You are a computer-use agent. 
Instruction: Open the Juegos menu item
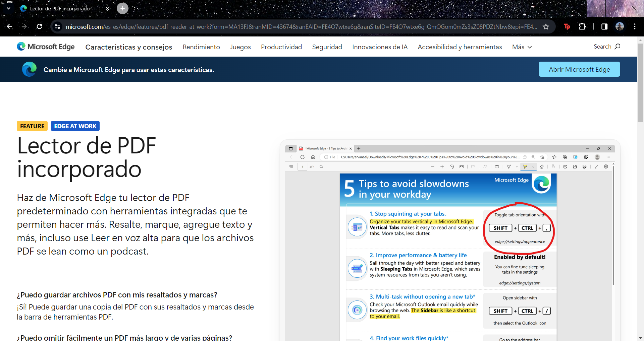point(240,47)
